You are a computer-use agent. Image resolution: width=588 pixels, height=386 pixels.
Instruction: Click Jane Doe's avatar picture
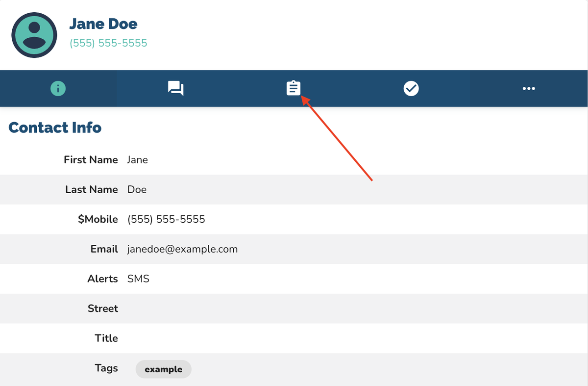[x=34, y=35]
